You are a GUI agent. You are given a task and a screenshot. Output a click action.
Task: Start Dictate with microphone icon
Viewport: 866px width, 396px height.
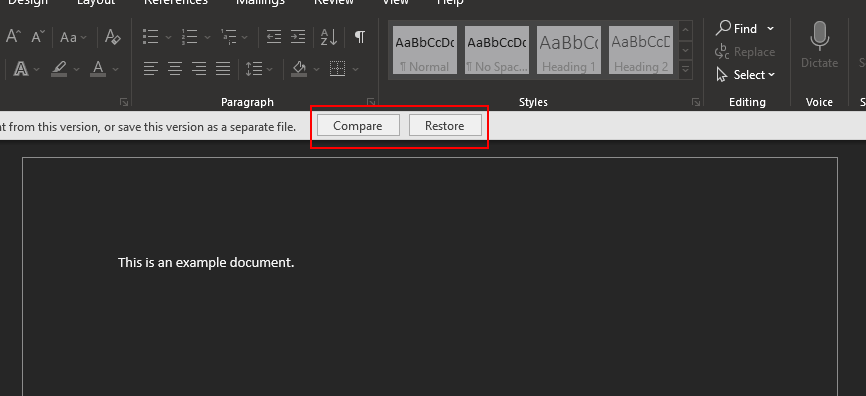(820, 45)
